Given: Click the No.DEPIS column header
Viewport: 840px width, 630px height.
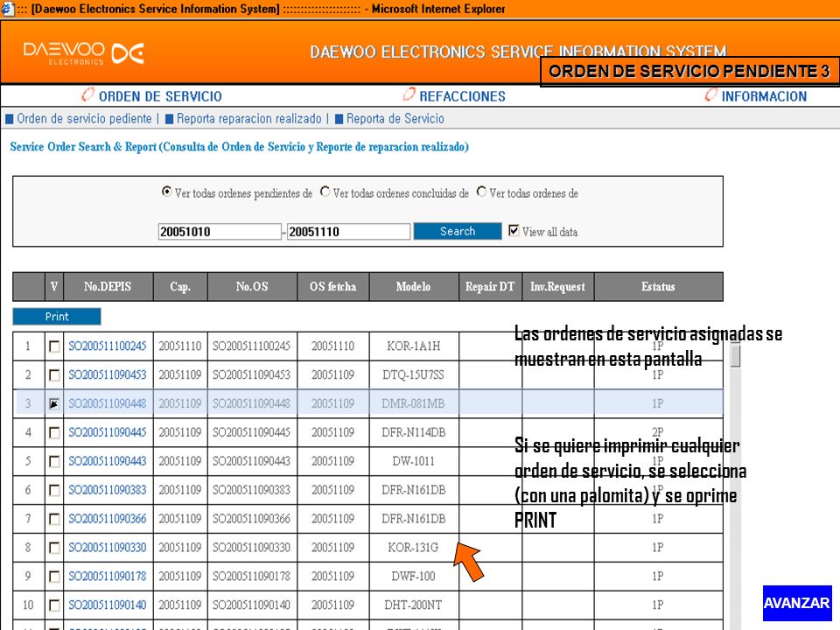Looking at the screenshot, I should pyautogui.click(x=108, y=287).
